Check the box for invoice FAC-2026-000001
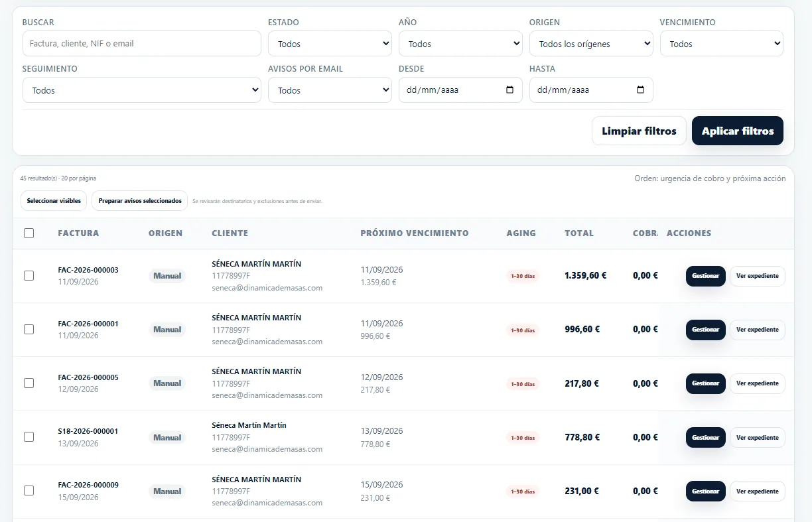Screen dimensions: 812x522 pyautogui.click(x=29, y=330)
